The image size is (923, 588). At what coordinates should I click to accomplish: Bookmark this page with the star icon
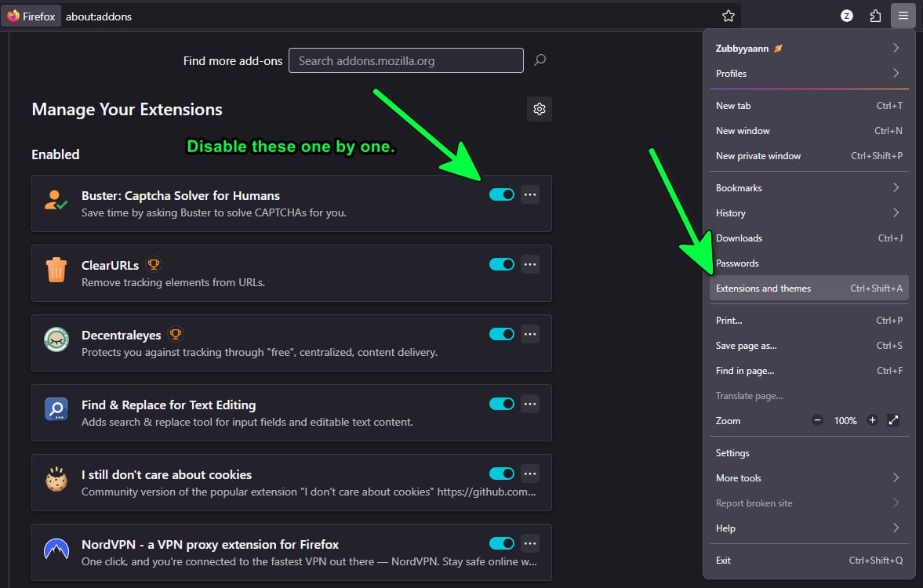[729, 16]
